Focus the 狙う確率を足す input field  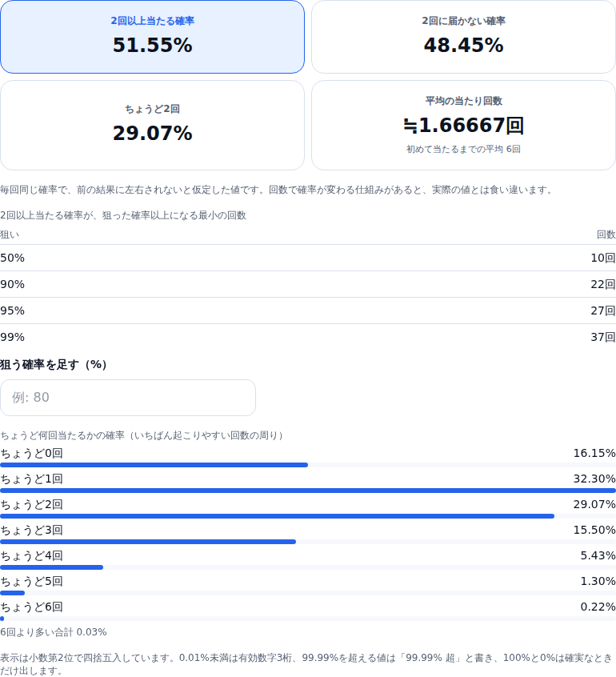click(x=128, y=398)
